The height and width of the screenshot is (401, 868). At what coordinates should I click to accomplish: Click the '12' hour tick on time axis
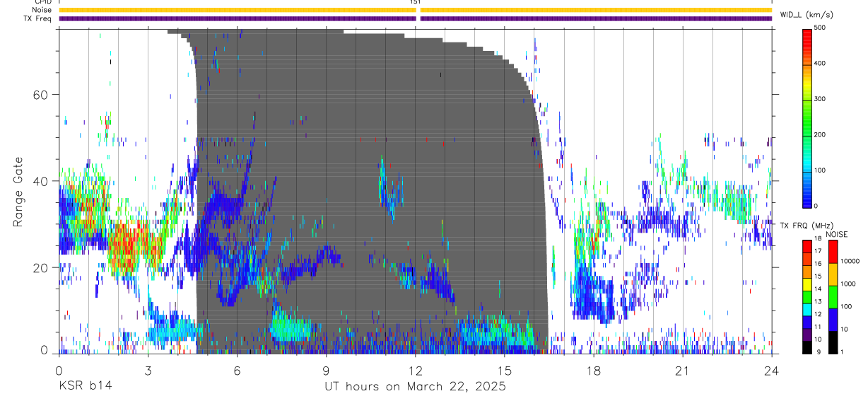pos(416,371)
